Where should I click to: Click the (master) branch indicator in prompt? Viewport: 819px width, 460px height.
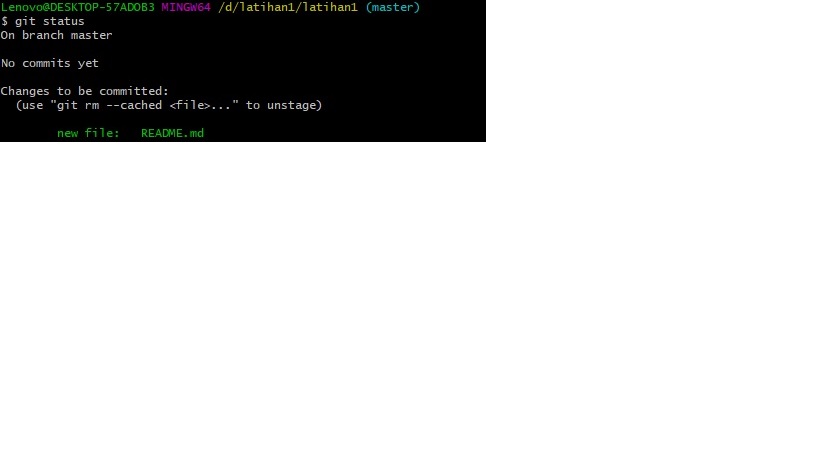point(393,7)
